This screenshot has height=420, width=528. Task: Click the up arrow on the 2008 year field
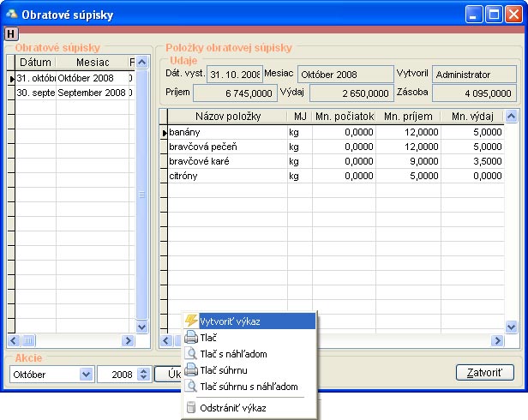141,370
